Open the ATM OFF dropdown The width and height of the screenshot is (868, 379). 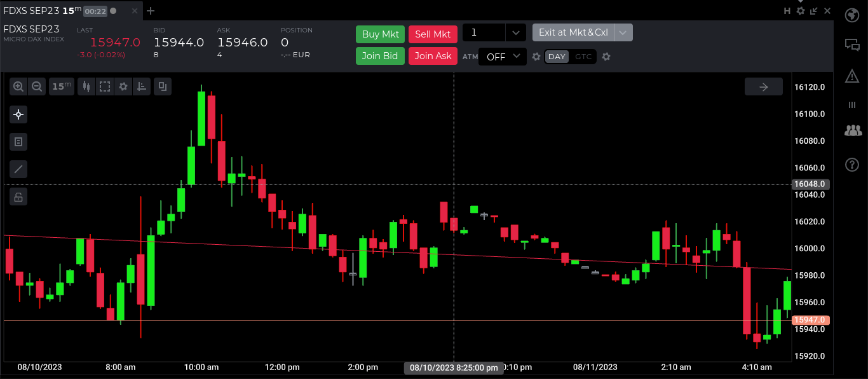click(x=503, y=57)
